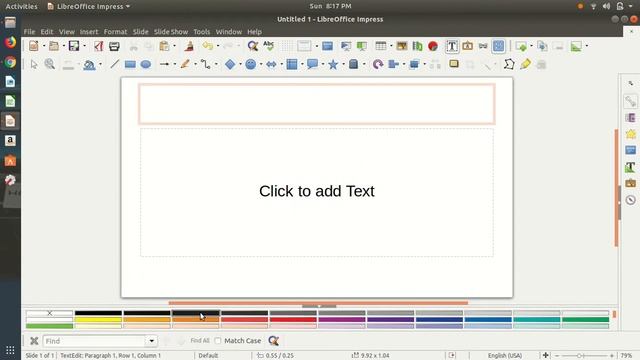Export directly as PDF

[x=98, y=46]
